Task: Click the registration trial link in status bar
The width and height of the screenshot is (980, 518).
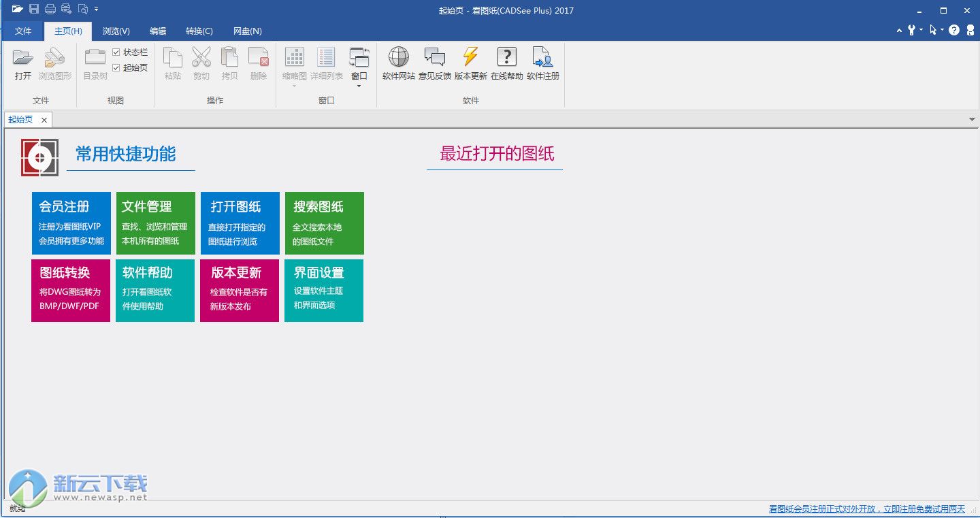Action: [x=867, y=509]
